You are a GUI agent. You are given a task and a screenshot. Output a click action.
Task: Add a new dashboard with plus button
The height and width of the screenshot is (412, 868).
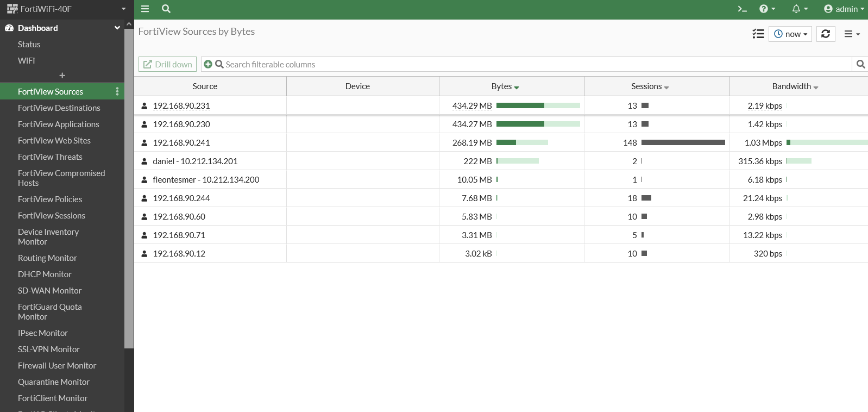(x=62, y=76)
